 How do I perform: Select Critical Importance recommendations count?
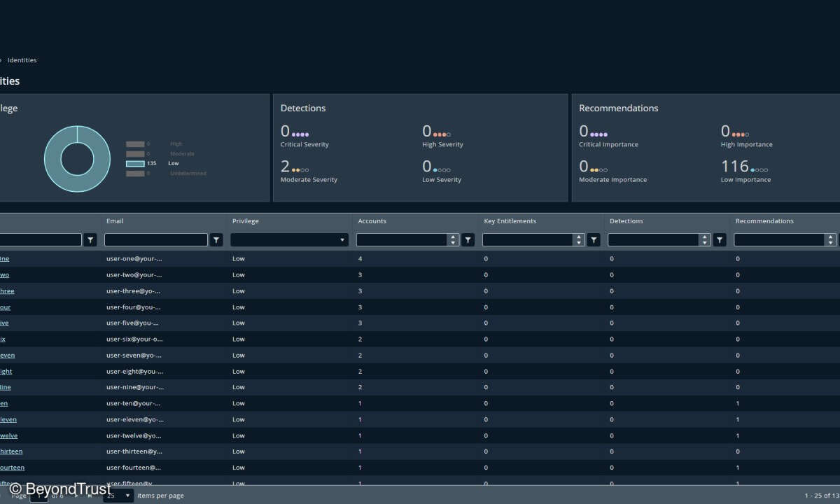(x=584, y=131)
